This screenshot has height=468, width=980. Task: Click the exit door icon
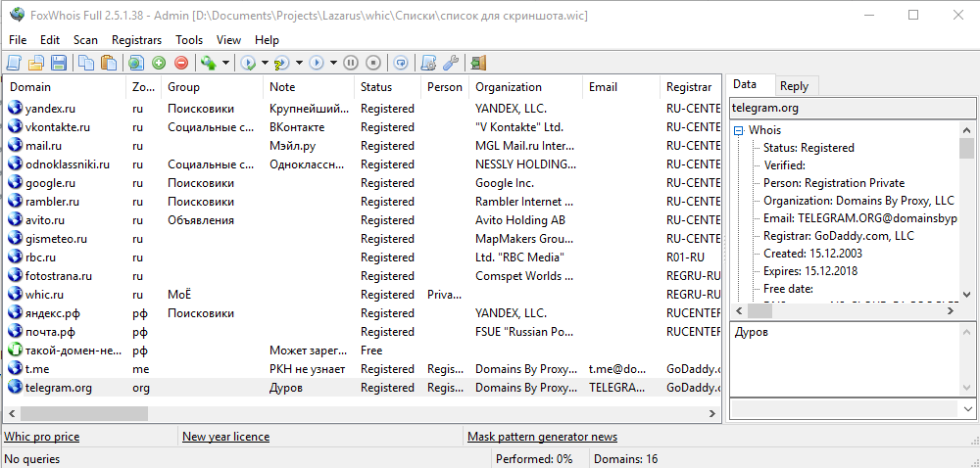click(x=479, y=63)
